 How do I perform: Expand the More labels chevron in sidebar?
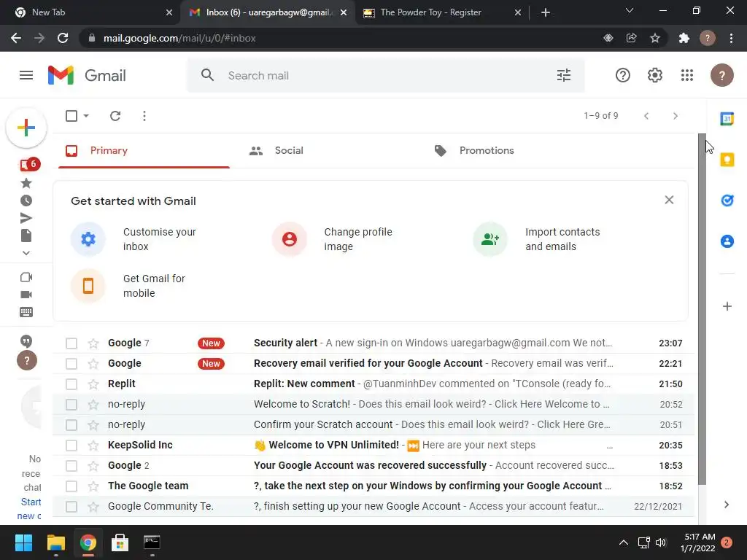click(26, 253)
